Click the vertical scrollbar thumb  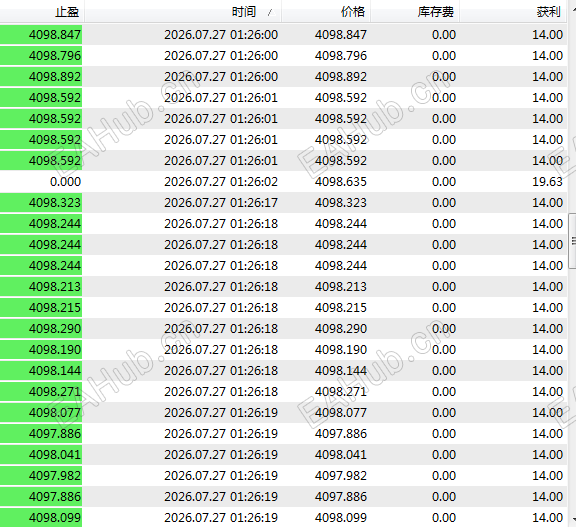coord(572,241)
